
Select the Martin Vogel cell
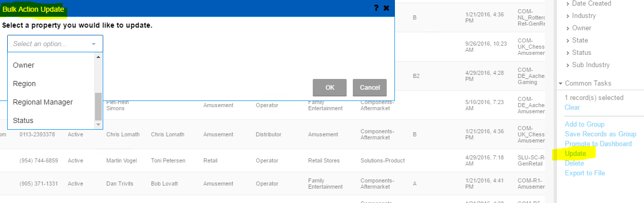[x=123, y=160]
